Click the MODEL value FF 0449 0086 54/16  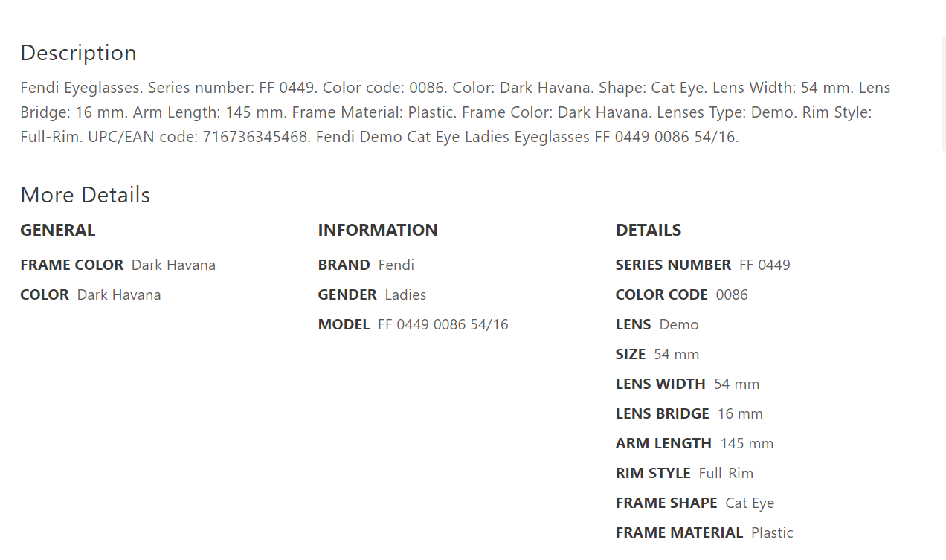pos(443,325)
